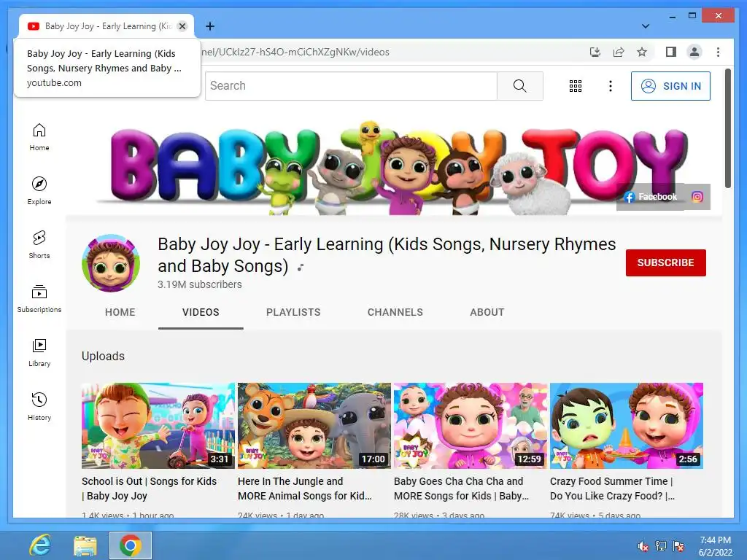Click the Action Center flag tray icon
Screen dimensions: 747x560
pos(678,546)
